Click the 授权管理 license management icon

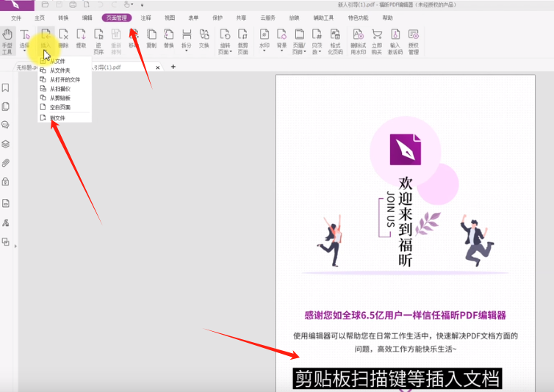tap(414, 41)
